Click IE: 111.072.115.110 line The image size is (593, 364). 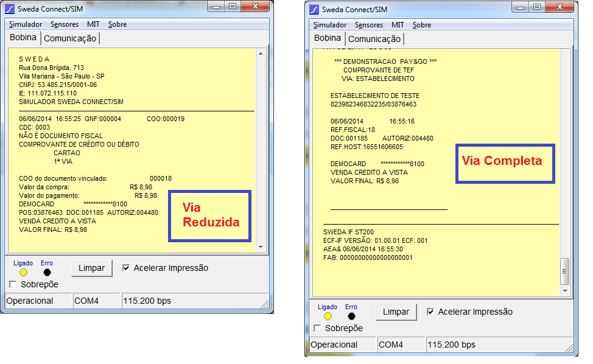coord(47,93)
